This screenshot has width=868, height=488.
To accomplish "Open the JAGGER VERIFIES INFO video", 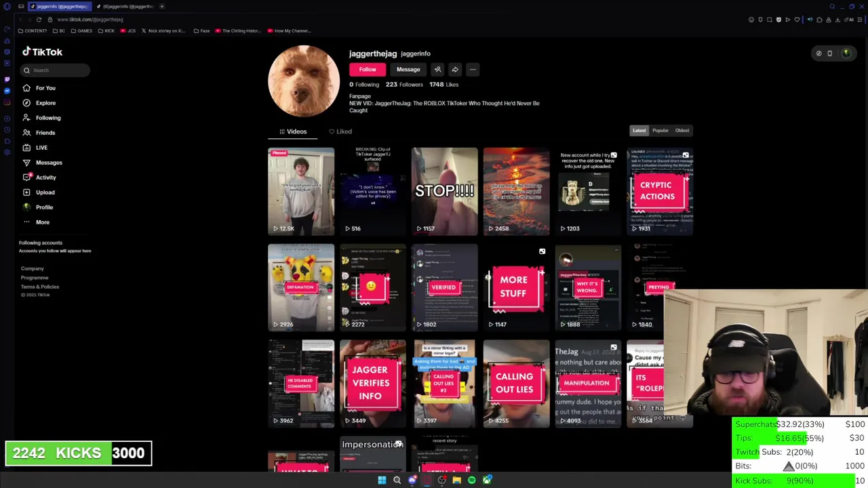I will coord(372,384).
